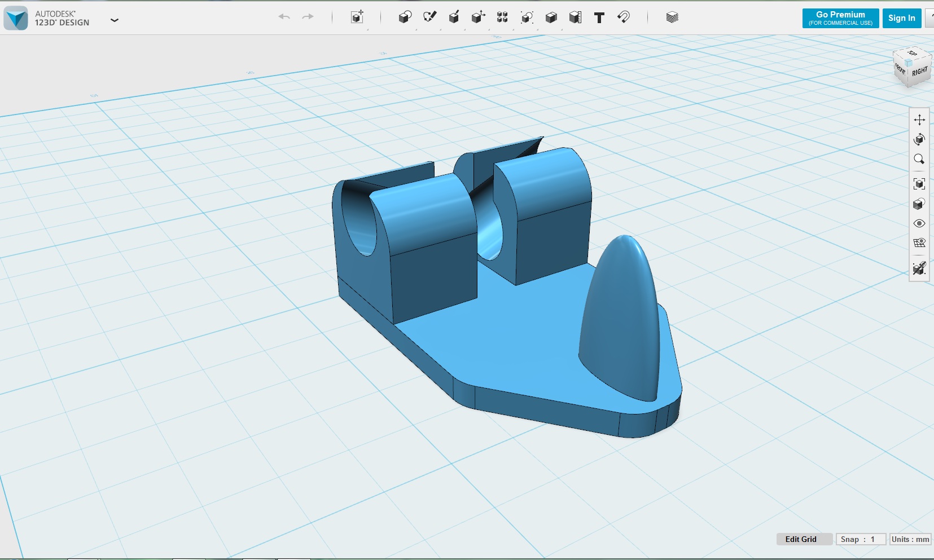This screenshot has height=560, width=934.
Task: Open the Sketch tool menu
Action: pos(429,17)
